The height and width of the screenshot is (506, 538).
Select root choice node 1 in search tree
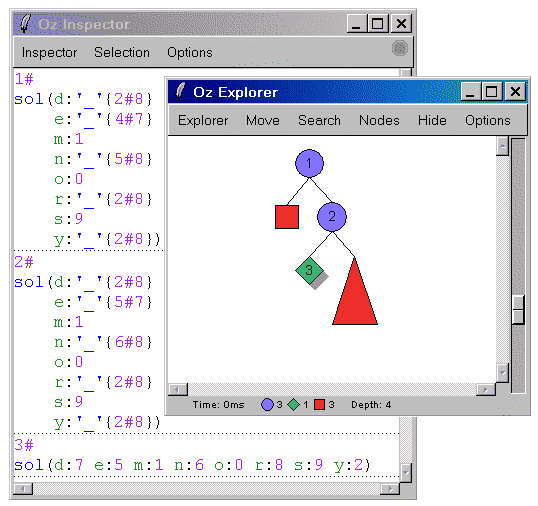[309, 163]
